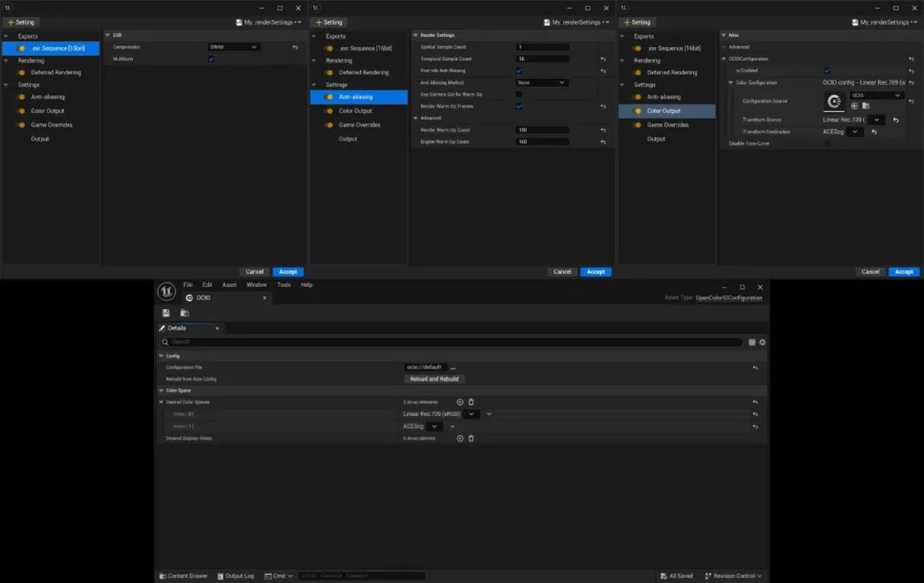Image resolution: width=924 pixels, height=583 pixels.
Task: Toggle Is Enabled checkbox in OCIO Configuration
Action: (826, 71)
